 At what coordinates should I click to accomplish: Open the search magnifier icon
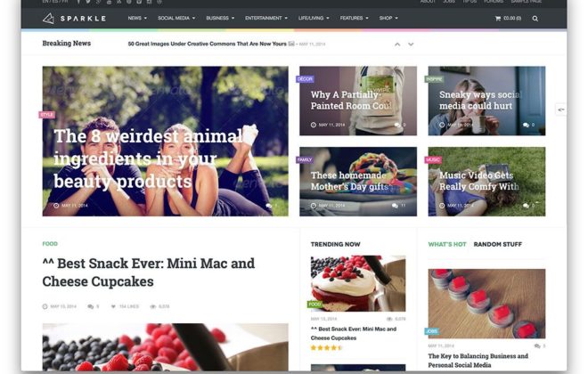[535, 19]
